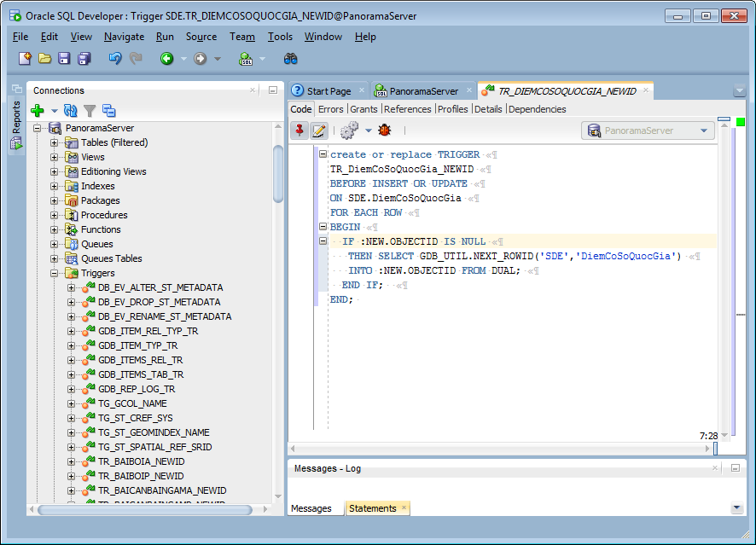
Task: Open the PanoramaServer connection dropdown
Action: coord(705,130)
